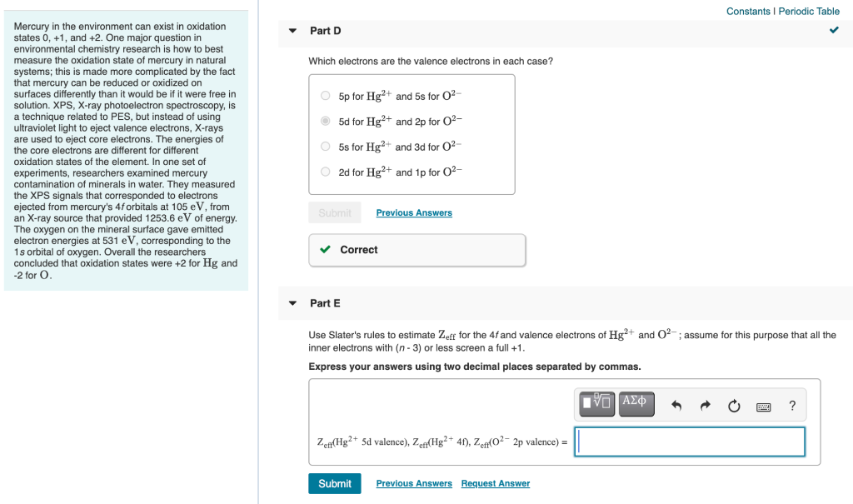This screenshot has width=853, height=504.
Task: Select option 2d for Hg2+ and 1p
Action: 325,171
